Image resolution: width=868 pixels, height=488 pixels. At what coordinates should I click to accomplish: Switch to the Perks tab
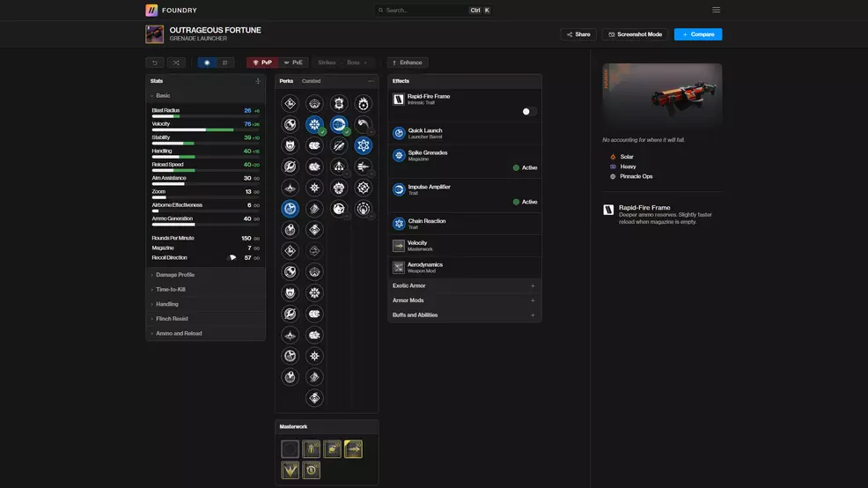click(286, 81)
